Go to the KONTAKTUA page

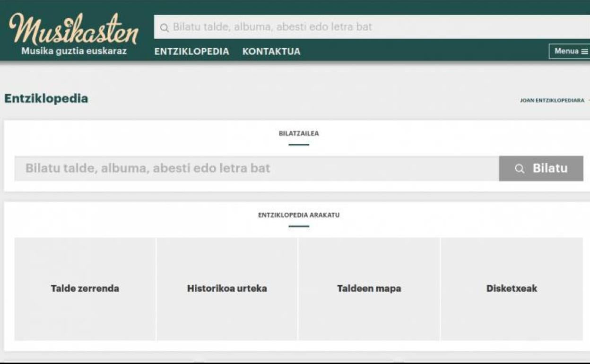pyautogui.click(x=271, y=52)
